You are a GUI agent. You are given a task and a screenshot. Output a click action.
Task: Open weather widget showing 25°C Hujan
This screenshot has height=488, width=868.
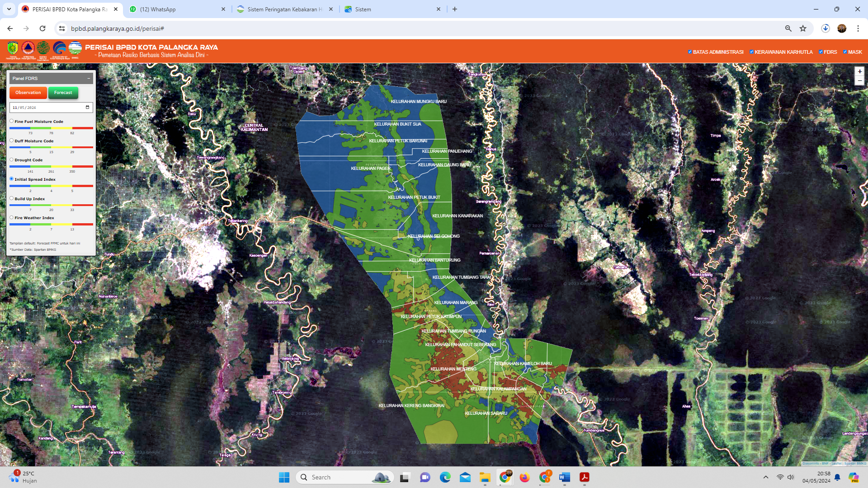[x=23, y=477]
